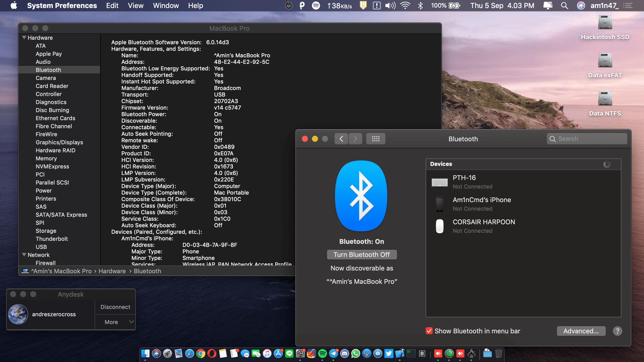Click the Bluetooth icon in menu bar

420,6
